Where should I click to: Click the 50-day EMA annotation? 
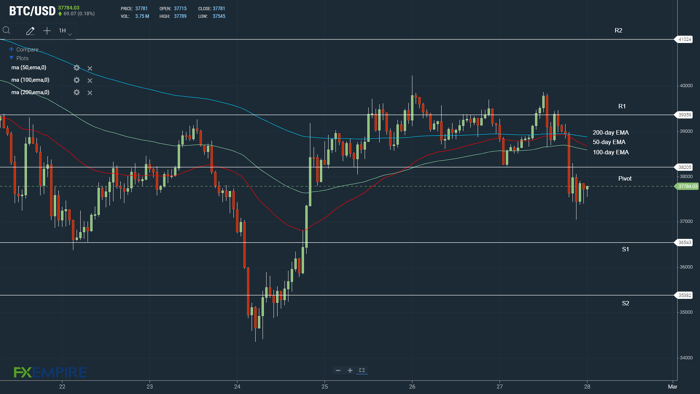tap(609, 142)
